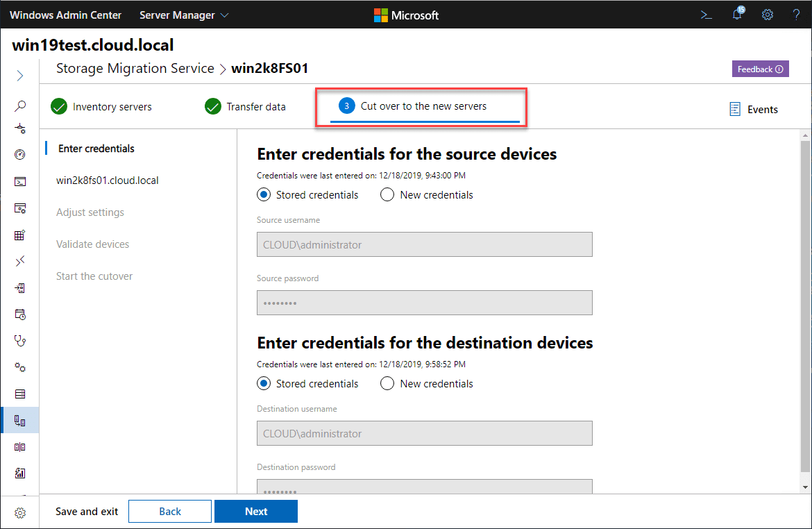Click the Back button
The width and height of the screenshot is (812, 529).
tap(170, 512)
